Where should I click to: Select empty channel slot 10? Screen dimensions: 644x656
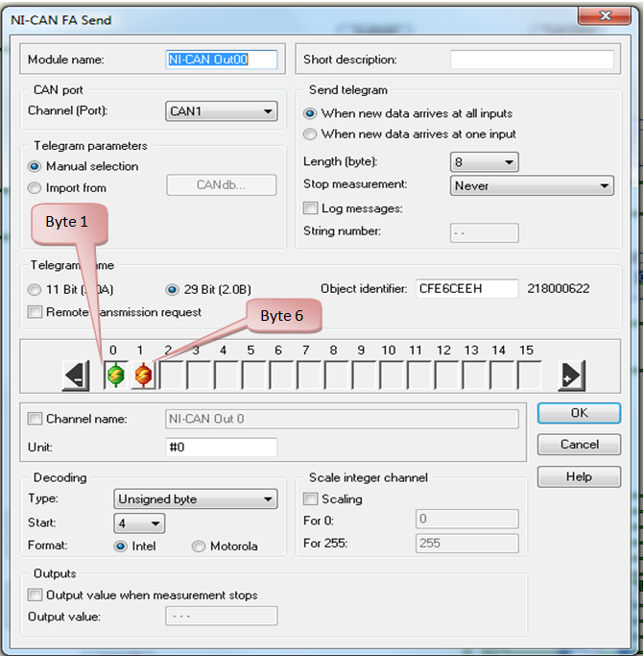click(392, 375)
